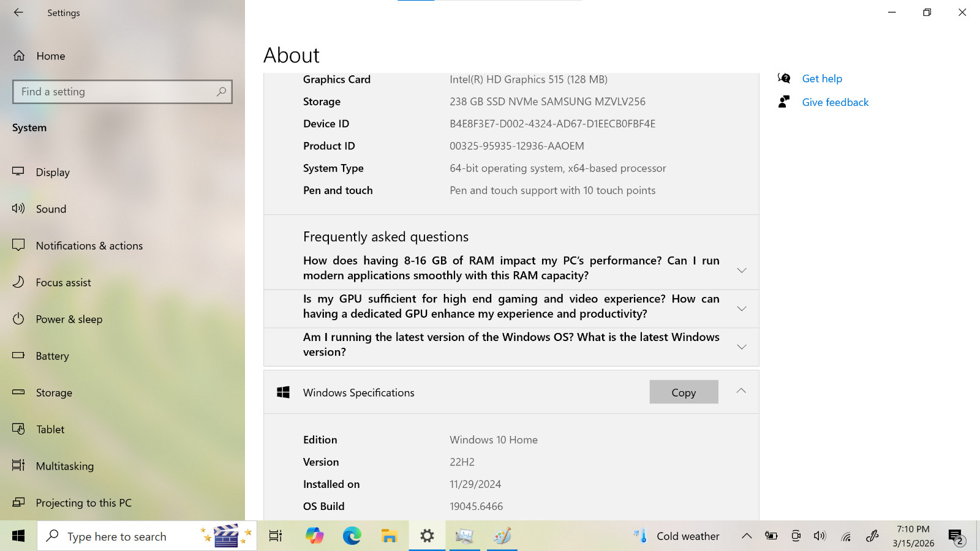This screenshot has height=551, width=980.
Task: Open Power & sleep settings
Action: (x=123, y=319)
